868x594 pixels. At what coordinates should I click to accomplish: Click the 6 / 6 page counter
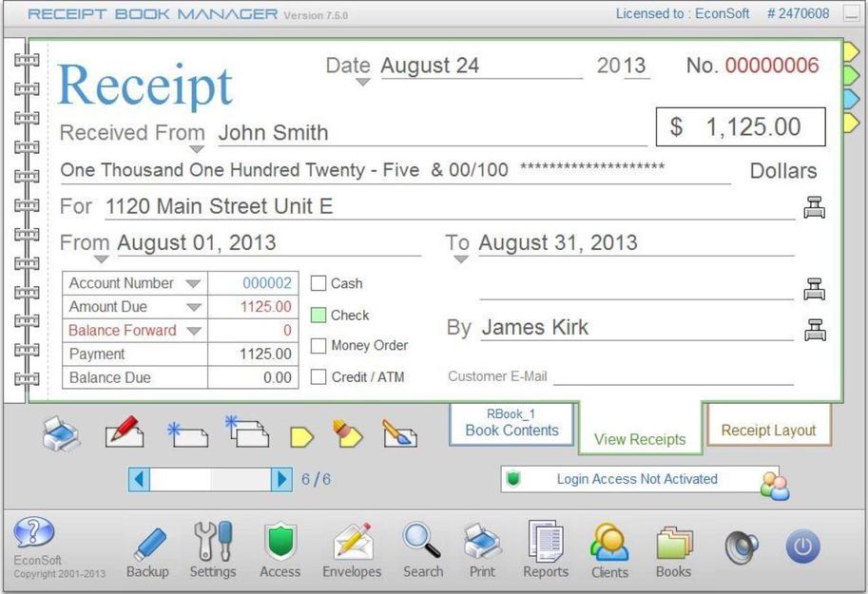(316, 479)
